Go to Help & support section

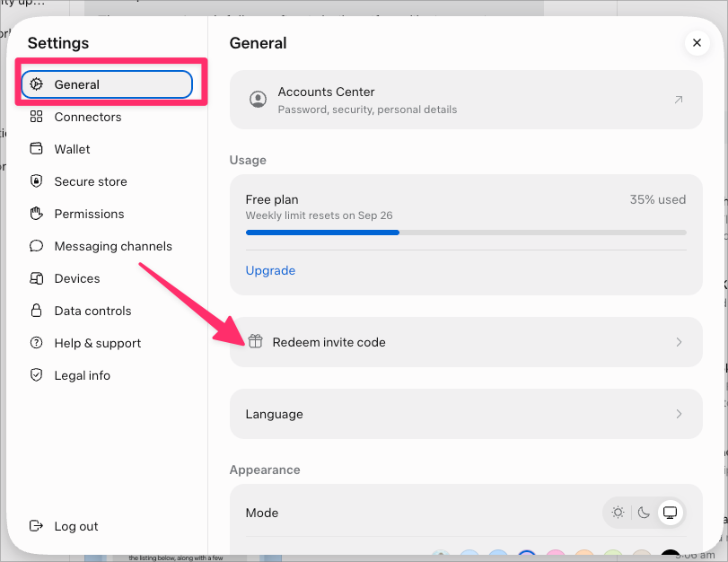pyautogui.click(x=98, y=343)
